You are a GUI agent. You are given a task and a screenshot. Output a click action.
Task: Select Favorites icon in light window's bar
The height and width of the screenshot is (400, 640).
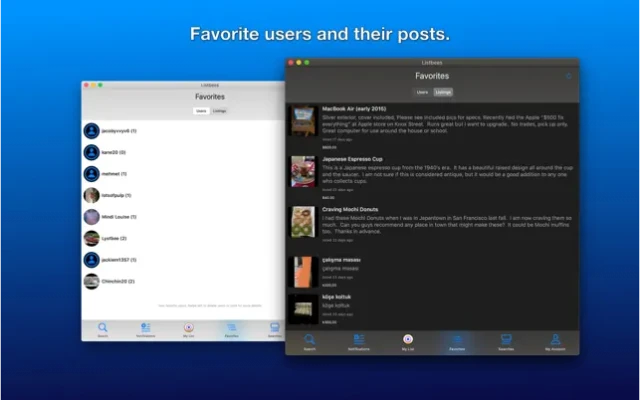[231, 328]
